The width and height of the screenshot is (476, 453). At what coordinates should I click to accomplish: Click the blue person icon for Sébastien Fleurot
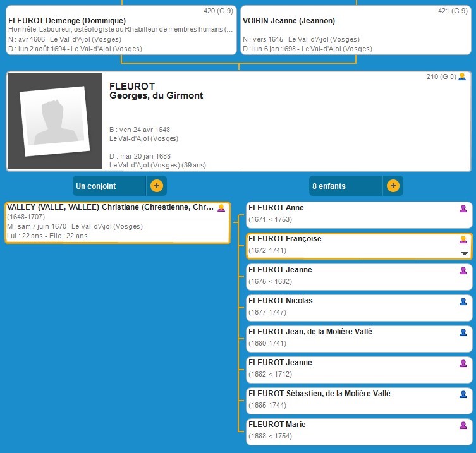[x=463, y=394]
